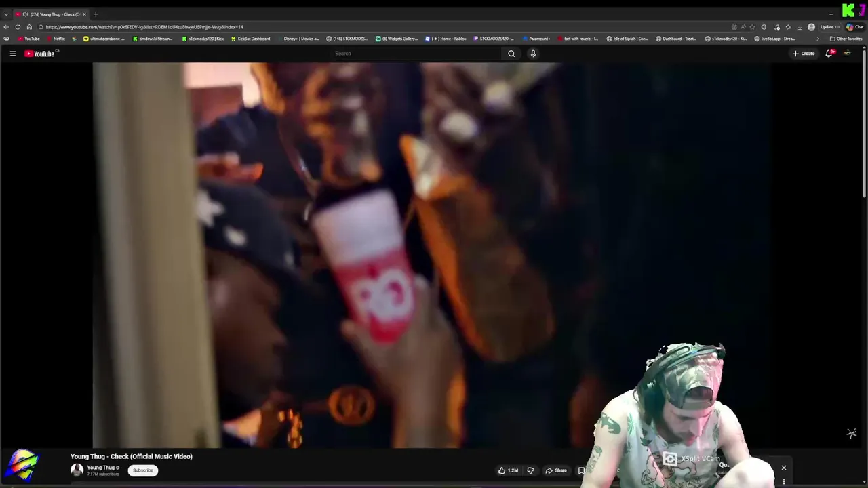Open the YouTube account avatar menu
Image resolution: width=868 pixels, height=488 pixels.
(847, 54)
